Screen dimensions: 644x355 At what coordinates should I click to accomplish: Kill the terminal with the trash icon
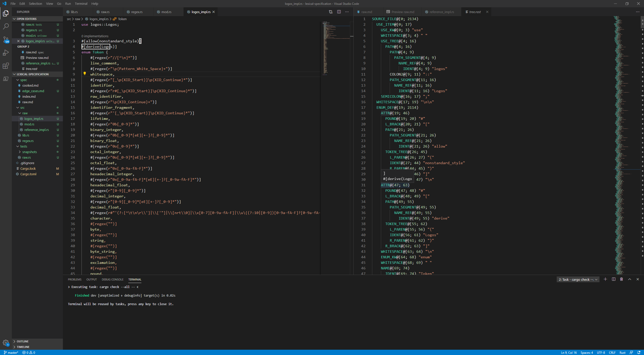(621, 279)
